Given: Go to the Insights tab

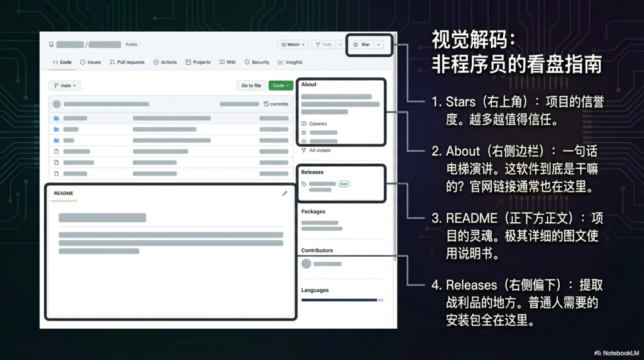Looking at the screenshot, I should pos(290,62).
